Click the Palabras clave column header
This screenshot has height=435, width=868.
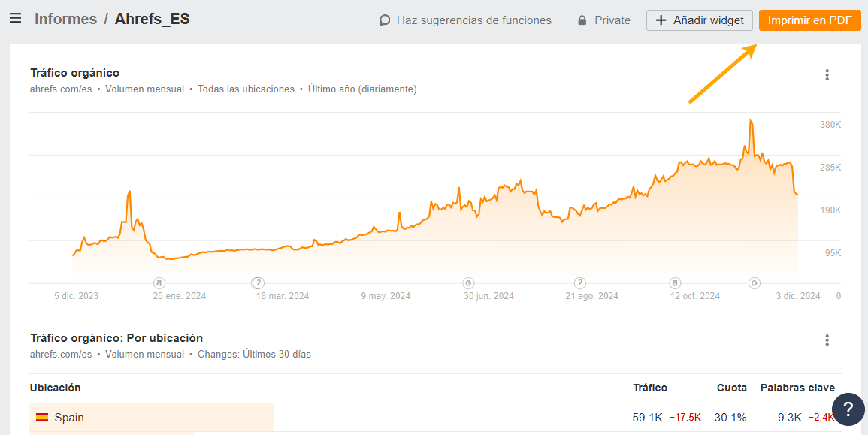pyautogui.click(x=797, y=388)
